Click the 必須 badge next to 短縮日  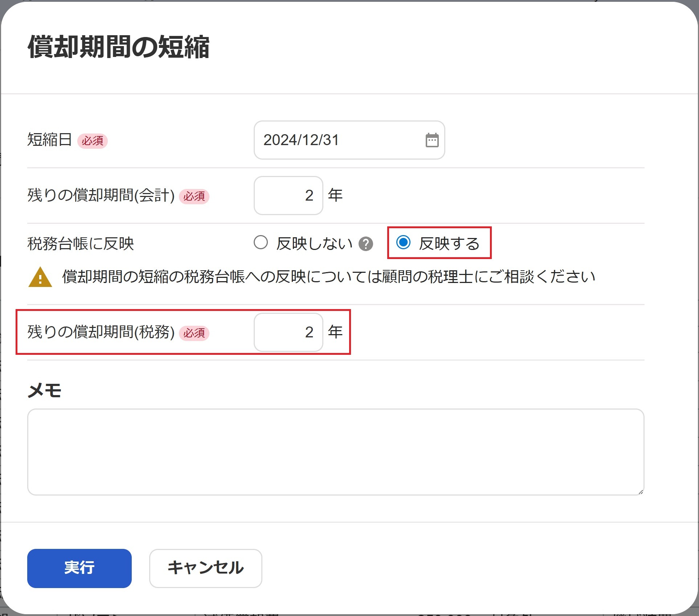pyautogui.click(x=93, y=141)
